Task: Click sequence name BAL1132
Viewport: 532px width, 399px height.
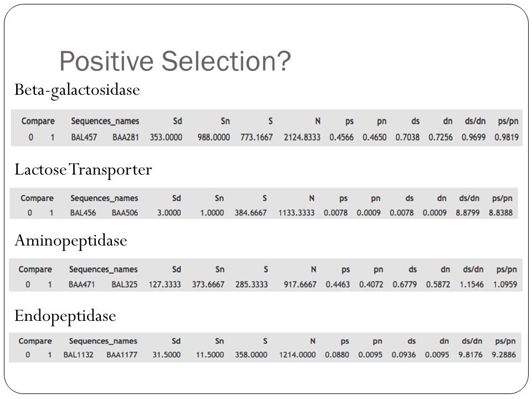Action: 78,355
